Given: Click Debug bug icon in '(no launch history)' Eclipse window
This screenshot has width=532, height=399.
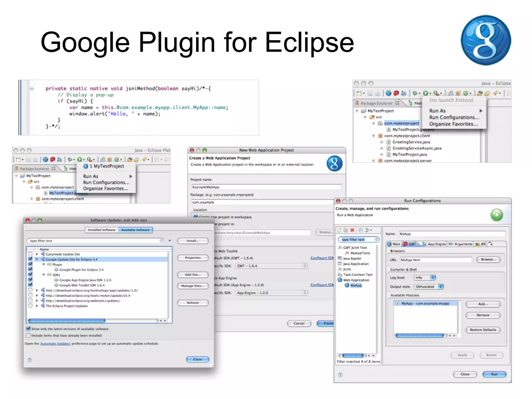Looking at the screenshot, I should click(x=415, y=93).
